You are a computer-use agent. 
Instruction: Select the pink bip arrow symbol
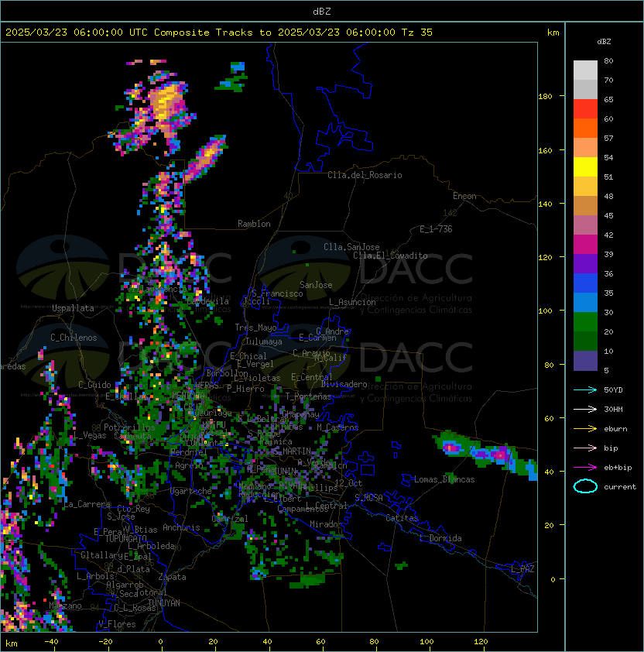click(585, 448)
